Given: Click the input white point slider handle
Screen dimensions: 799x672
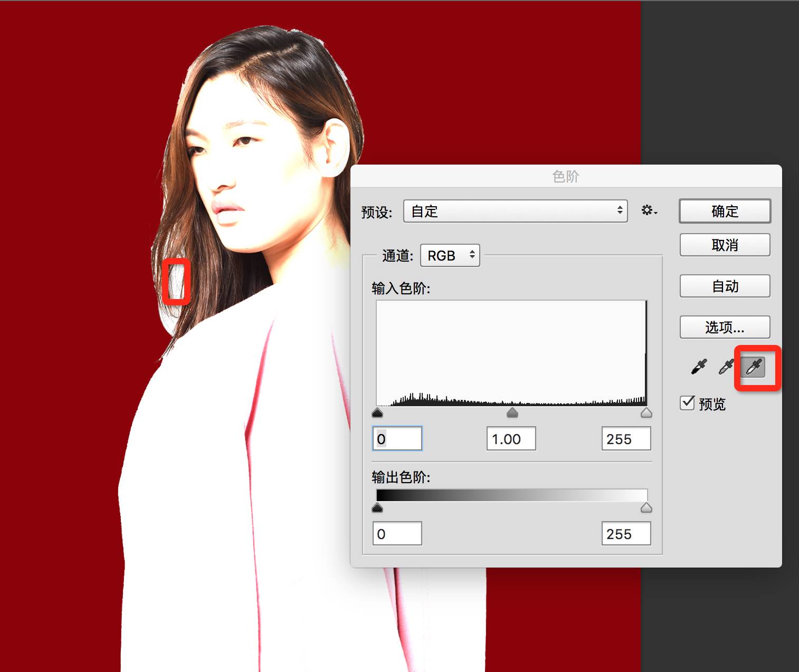Looking at the screenshot, I should tap(646, 412).
